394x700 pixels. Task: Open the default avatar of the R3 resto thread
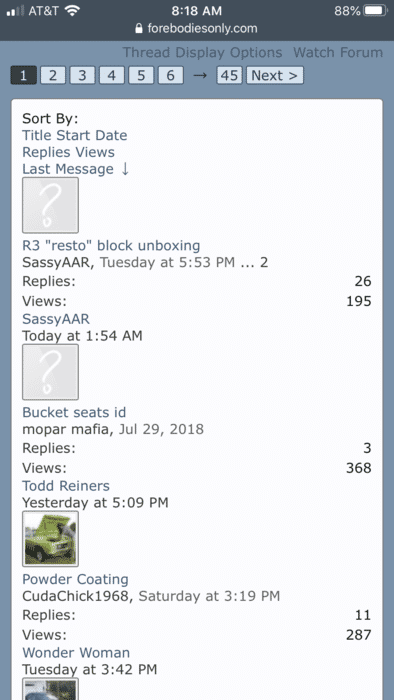(x=50, y=205)
